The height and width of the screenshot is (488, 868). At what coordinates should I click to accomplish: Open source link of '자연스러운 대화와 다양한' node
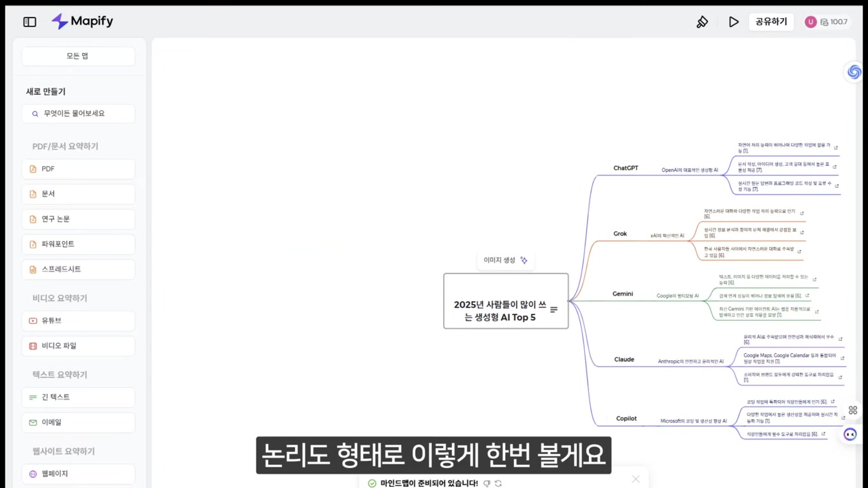[x=802, y=214]
